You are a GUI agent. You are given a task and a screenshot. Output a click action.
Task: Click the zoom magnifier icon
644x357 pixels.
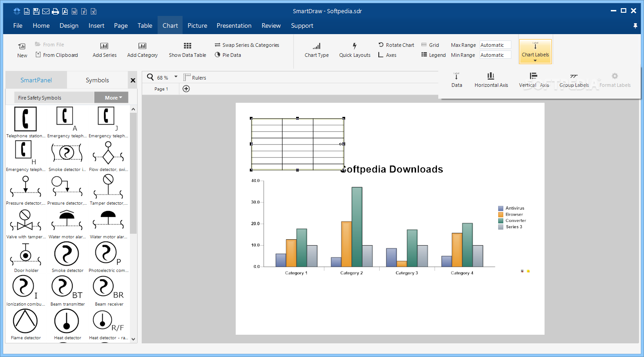tap(150, 77)
